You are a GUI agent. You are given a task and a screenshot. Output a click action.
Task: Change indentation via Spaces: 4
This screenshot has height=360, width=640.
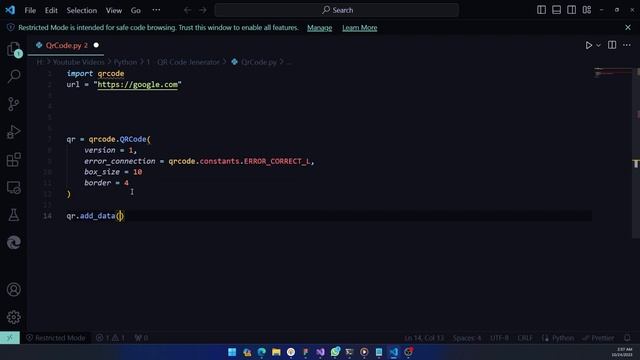tap(467, 338)
